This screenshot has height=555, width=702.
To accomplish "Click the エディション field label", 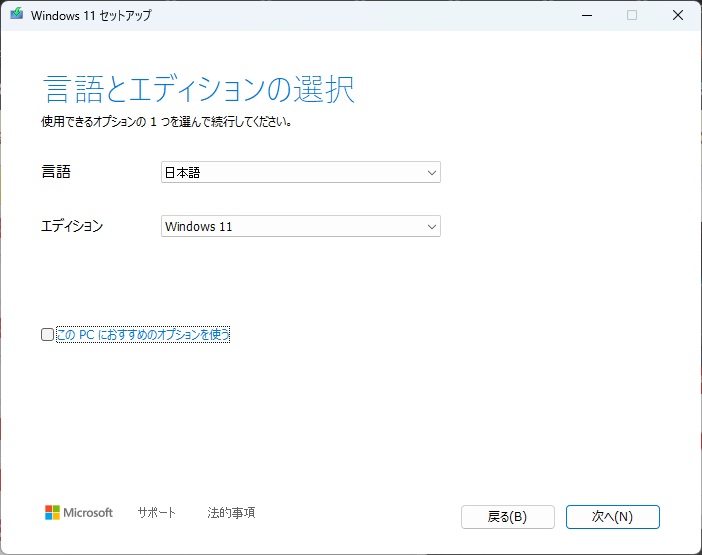I will tap(72, 226).
